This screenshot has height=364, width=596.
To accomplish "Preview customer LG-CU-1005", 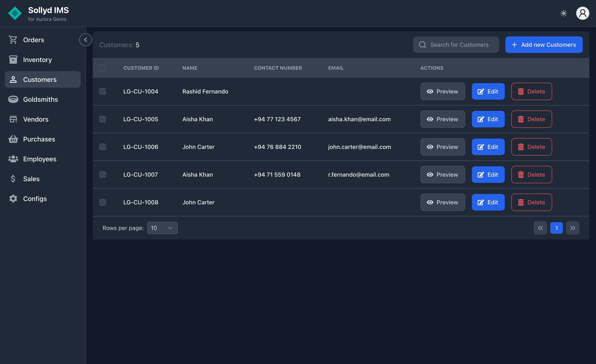I will point(442,119).
